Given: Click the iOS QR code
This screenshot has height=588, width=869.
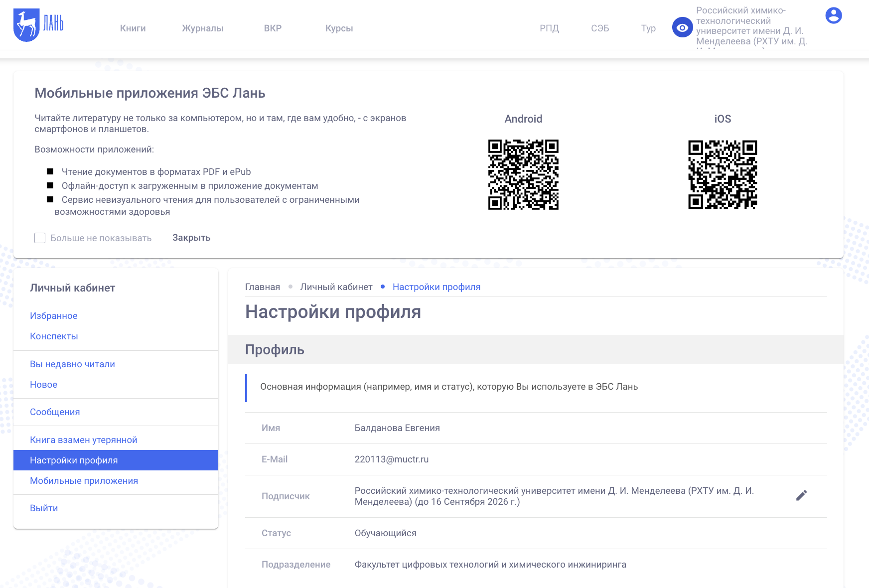Looking at the screenshot, I should pyautogui.click(x=723, y=174).
